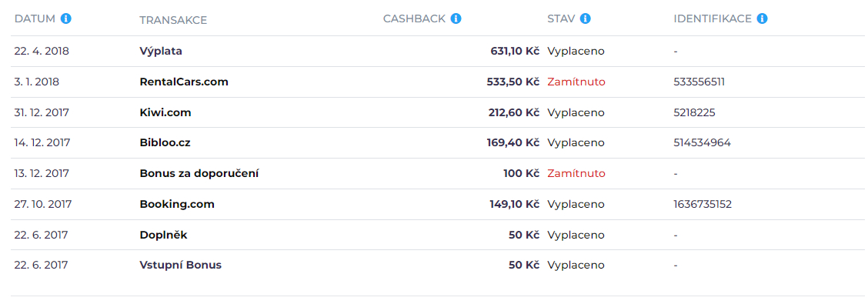This screenshot has height=304, width=868.
Task: Click the red Zamítnuto status for RentalCars.com
Action: [576, 82]
